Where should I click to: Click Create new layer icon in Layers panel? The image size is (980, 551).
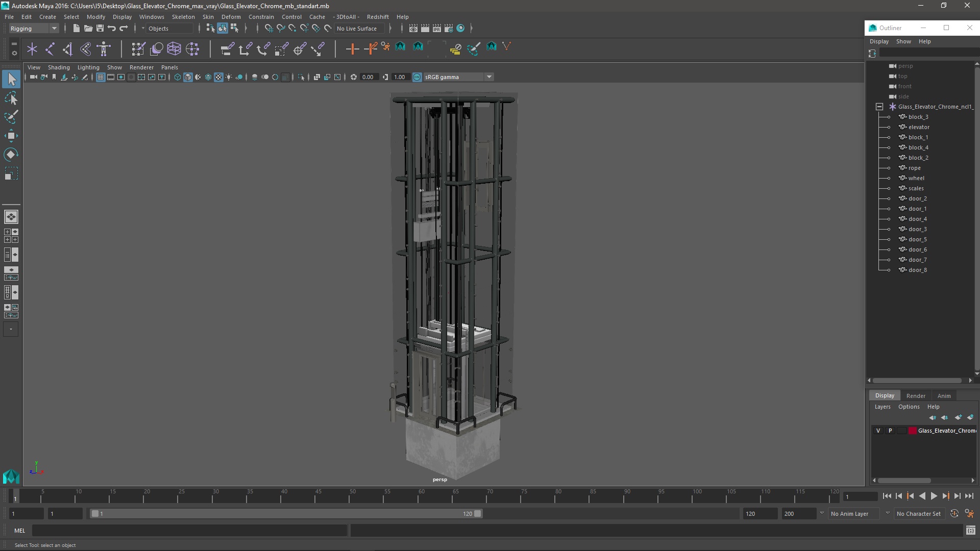pyautogui.click(x=958, y=417)
